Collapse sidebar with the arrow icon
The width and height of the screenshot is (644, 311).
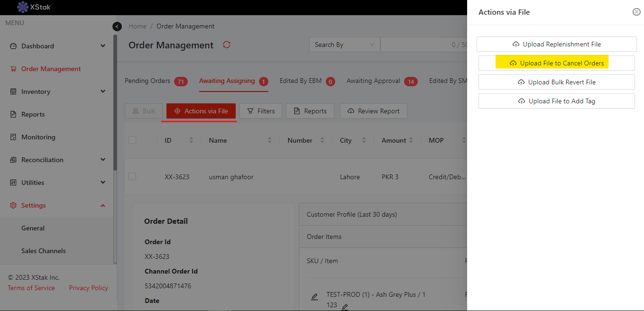[117, 27]
